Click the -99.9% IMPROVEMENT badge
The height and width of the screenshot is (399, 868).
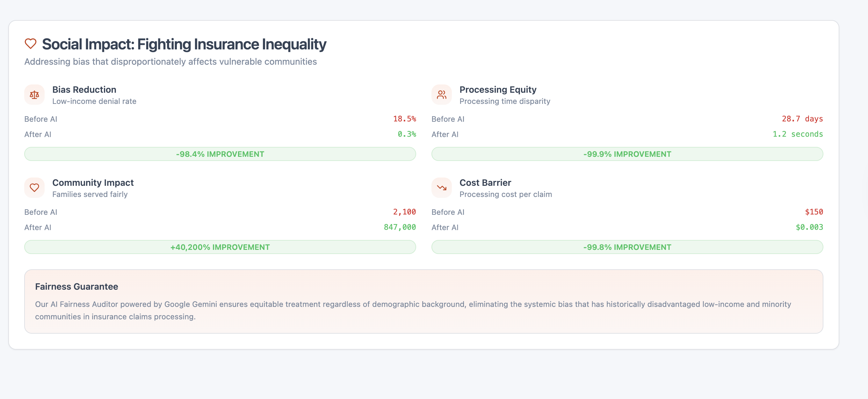pyautogui.click(x=627, y=154)
